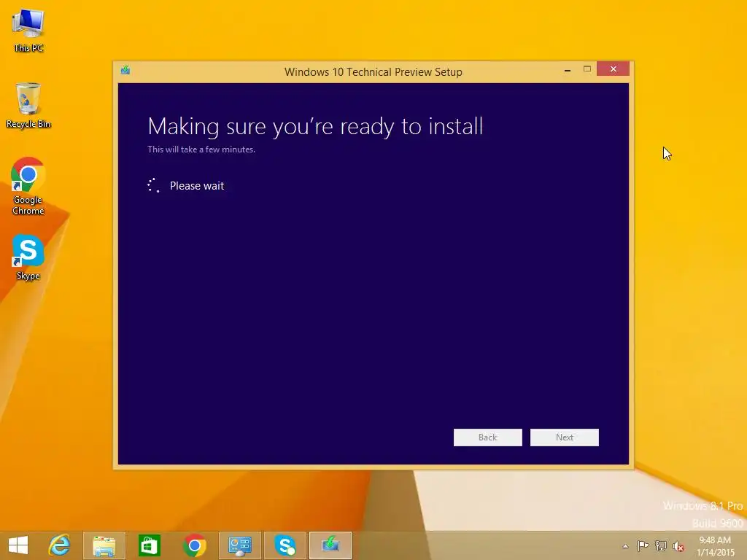The height and width of the screenshot is (560, 747).
Task: Click 'This will take a few minutes.' text
Action: (x=201, y=149)
